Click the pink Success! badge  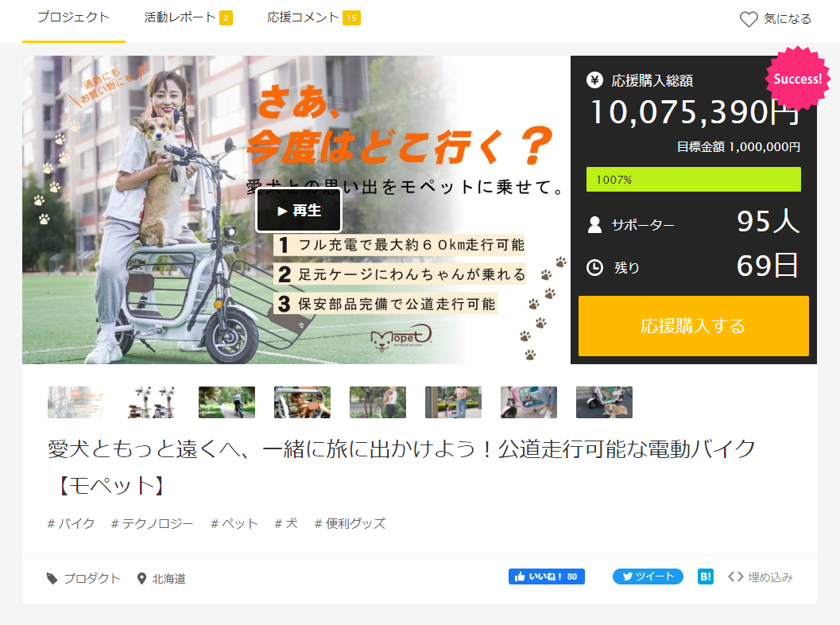tap(797, 79)
